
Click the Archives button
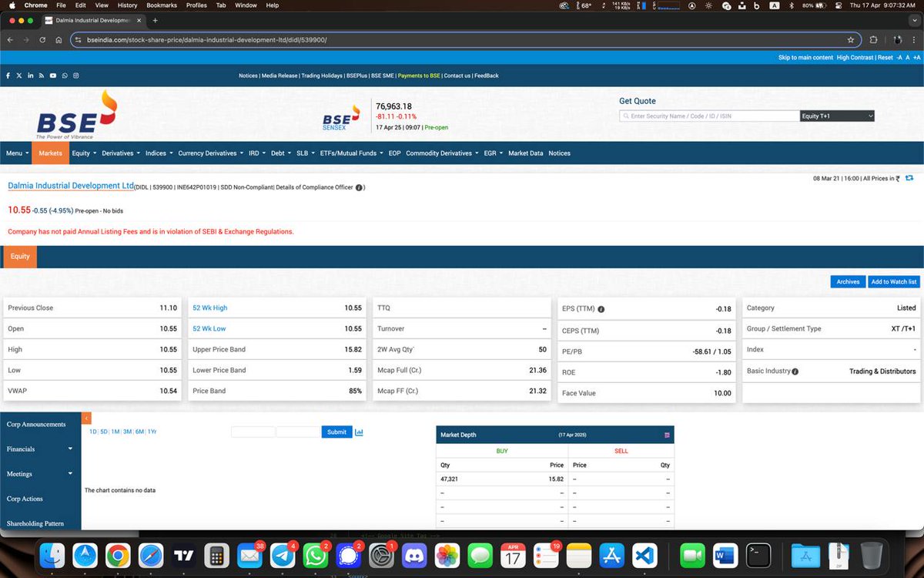tap(848, 282)
